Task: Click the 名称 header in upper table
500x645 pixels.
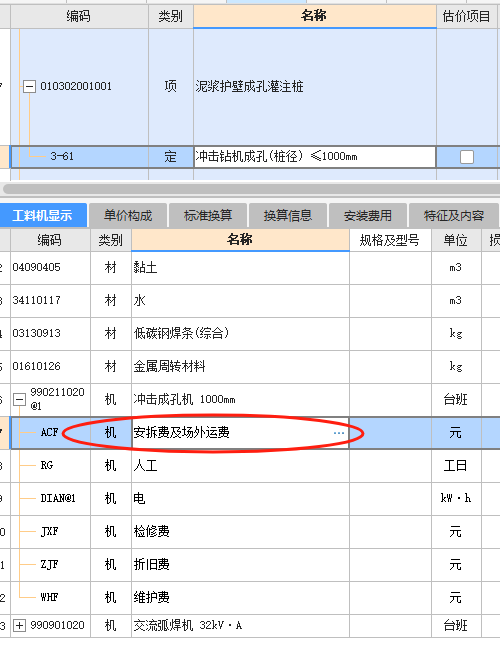Action: (x=315, y=16)
